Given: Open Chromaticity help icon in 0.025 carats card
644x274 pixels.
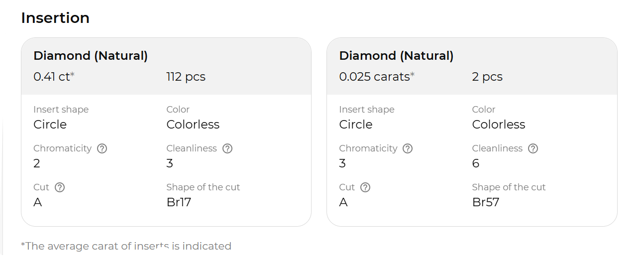Looking at the screenshot, I should (408, 148).
